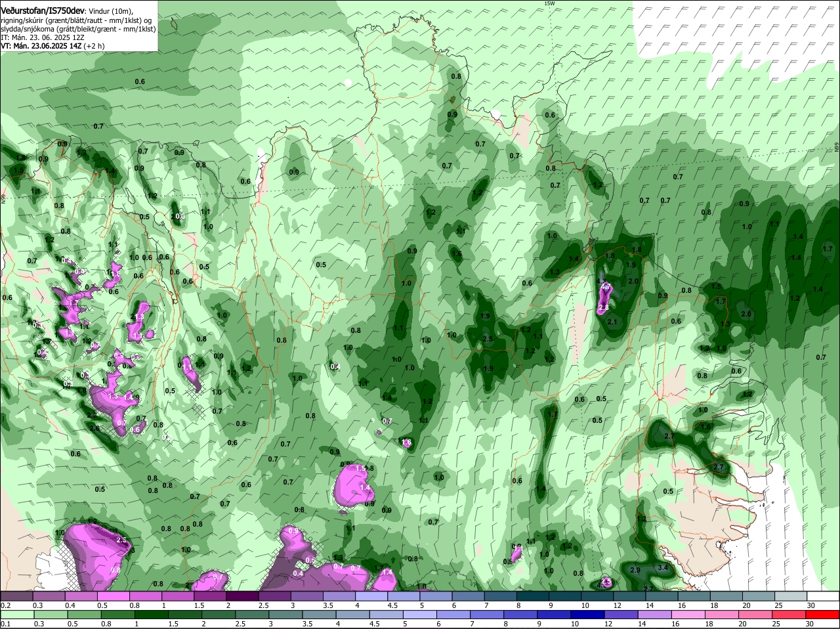Click the 2.1 precipitation value on map
Viewport: 840px width, 629px height.
[x=612, y=322]
